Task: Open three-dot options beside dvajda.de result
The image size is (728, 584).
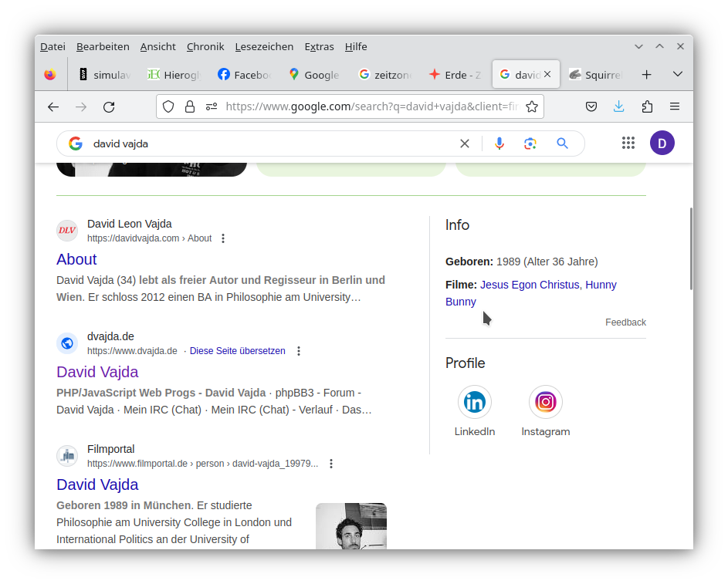Action: 299,350
